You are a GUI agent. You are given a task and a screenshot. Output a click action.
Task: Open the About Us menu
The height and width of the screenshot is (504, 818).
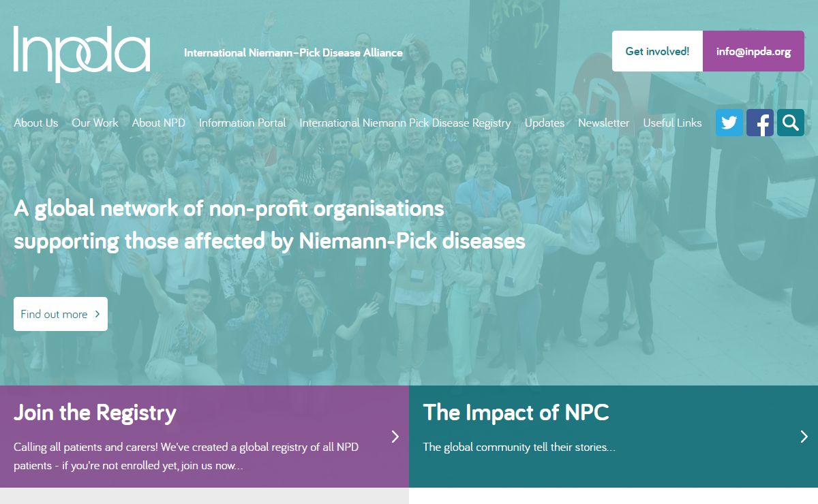point(36,123)
